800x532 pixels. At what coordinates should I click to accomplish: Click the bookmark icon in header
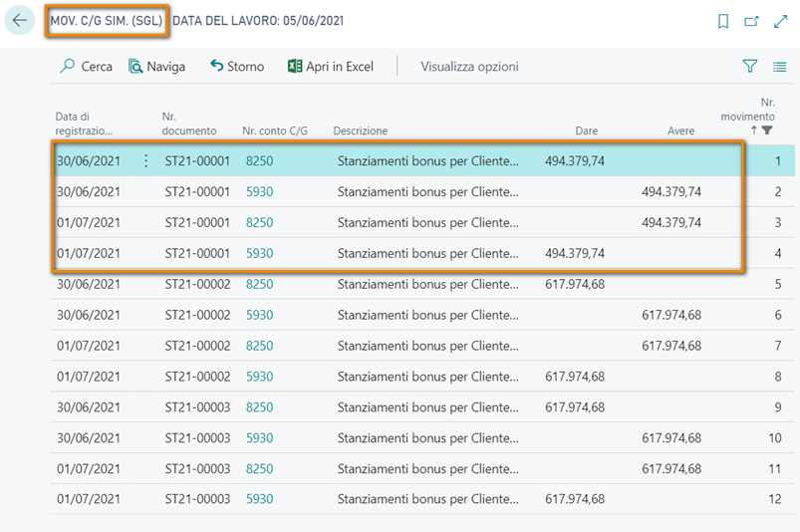(723, 21)
